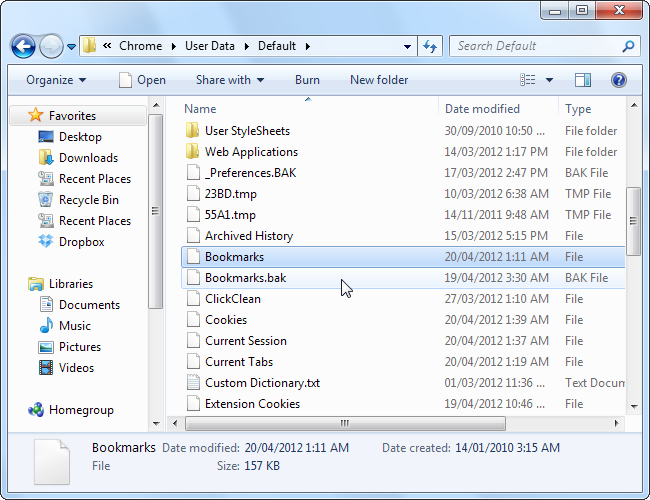Select the _Preferences.BAK file
Viewport: 650px width, 500px height.
coord(403,172)
